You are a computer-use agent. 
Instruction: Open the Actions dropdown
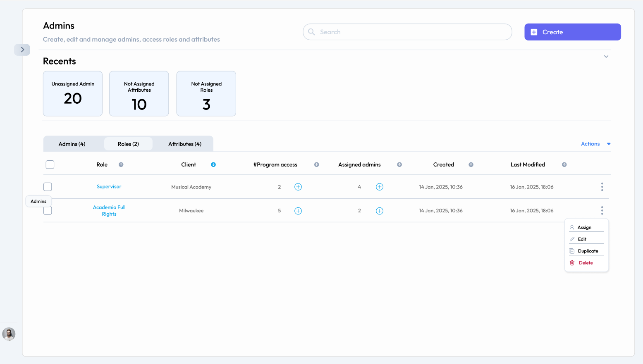coord(595,144)
